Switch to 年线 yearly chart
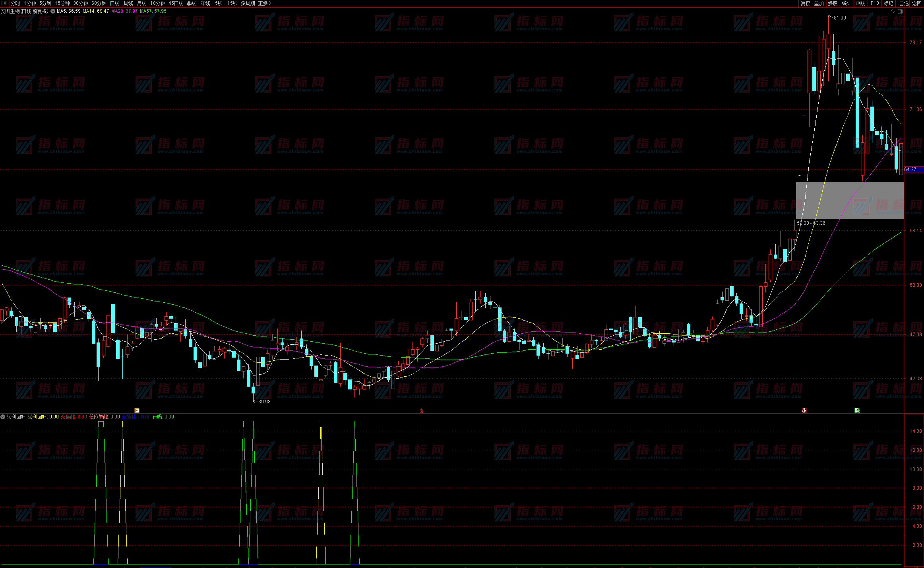924x568 pixels. tap(205, 3)
